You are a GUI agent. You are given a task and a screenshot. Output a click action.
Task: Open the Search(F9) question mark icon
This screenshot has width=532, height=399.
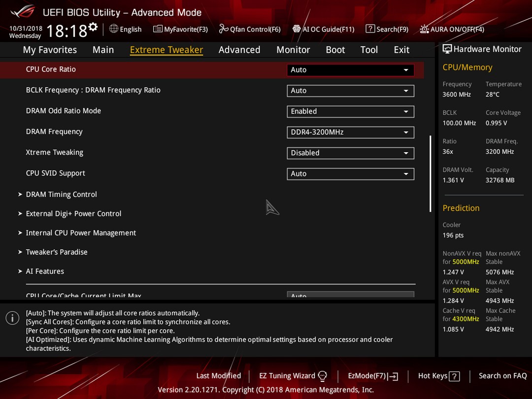[x=370, y=29]
